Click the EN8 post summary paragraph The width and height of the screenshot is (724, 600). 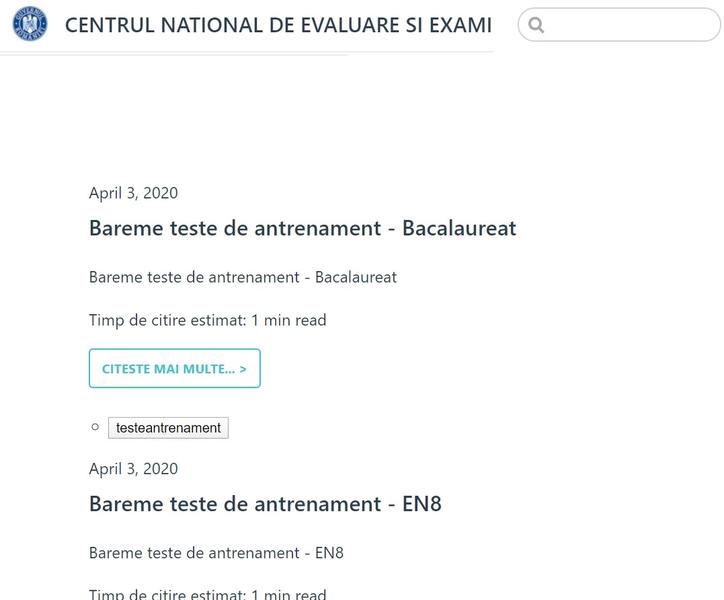pyautogui.click(x=216, y=553)
